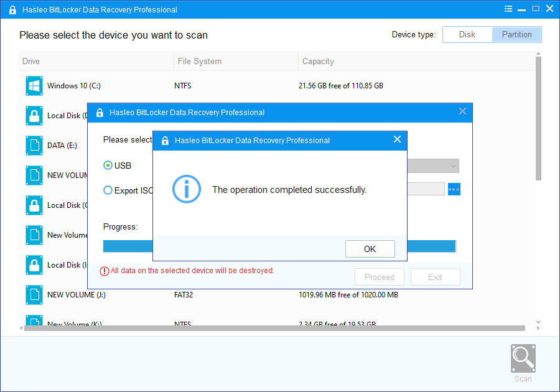Select the DATA (E:) drive icon
The height and width of the screenshot is (392, 560).
pos(34,146)
